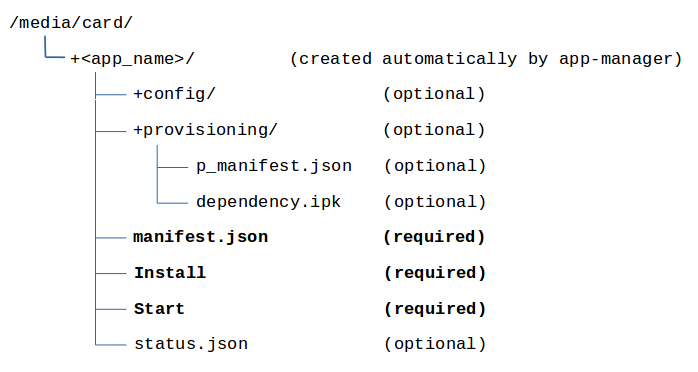This screenshot has width=698, height=372.
Task: Select the /media/card/ root path
Action: (71, 23)
